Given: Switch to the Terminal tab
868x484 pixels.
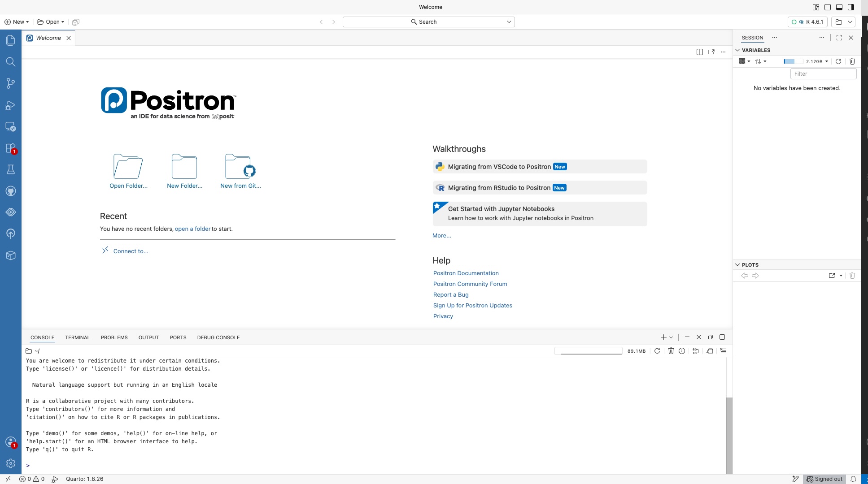Looking at the screenshot, I should click(x=78, y=337).
